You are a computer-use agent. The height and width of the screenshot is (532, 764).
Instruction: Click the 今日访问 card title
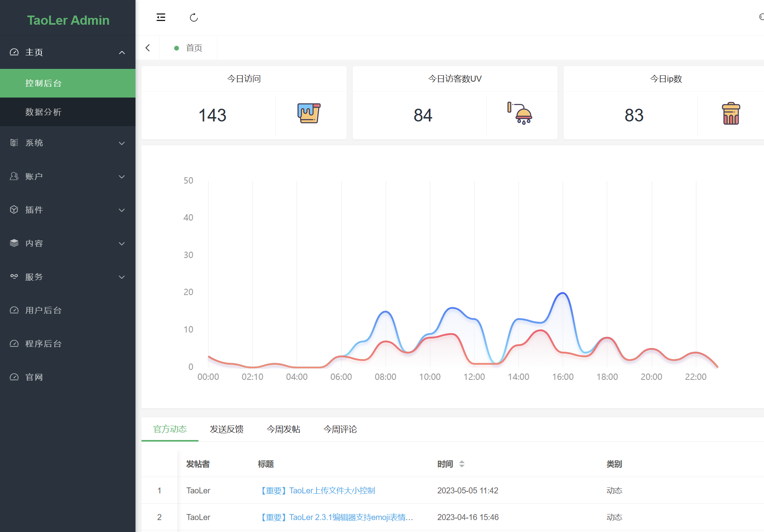coord(244,79)
